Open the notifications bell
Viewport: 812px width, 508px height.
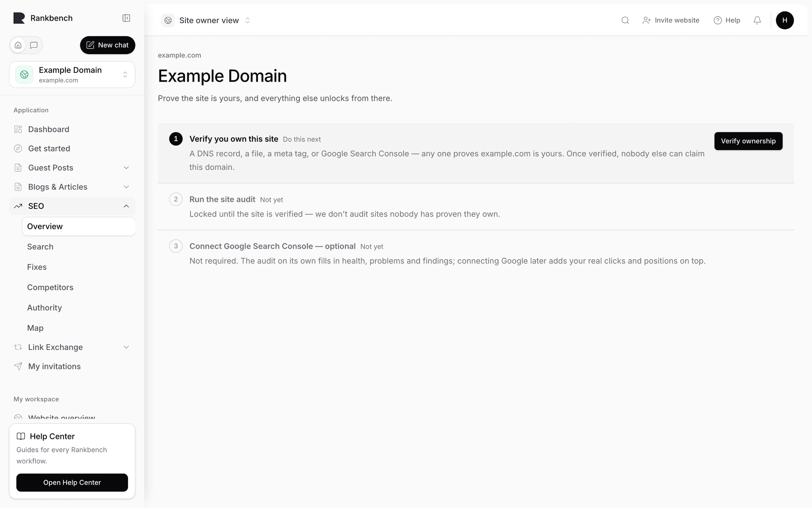pyautogui.click(x=757, y=20)
